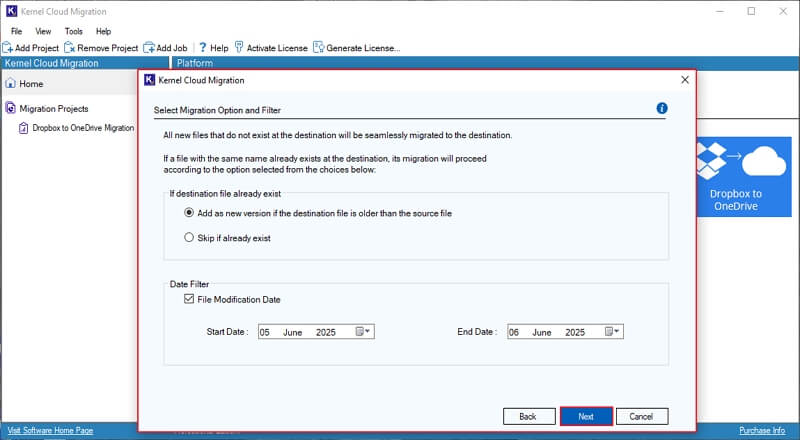The image size is (800, 440).
Task: Open the File menu
Action: click(16, 31)
